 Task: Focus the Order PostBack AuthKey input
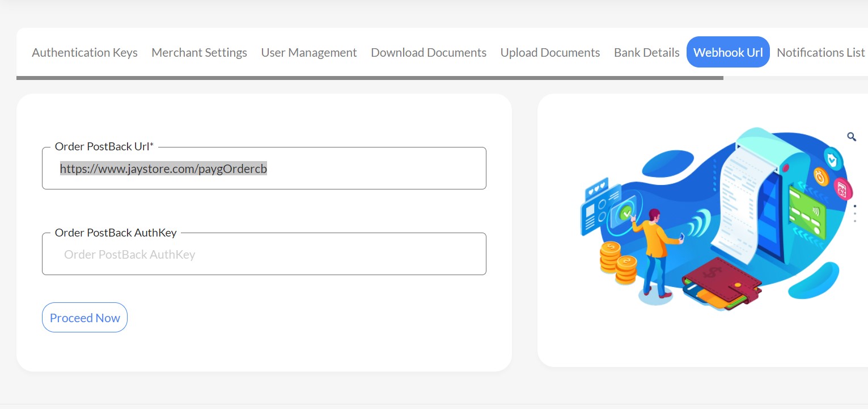[x=264, y=255]
